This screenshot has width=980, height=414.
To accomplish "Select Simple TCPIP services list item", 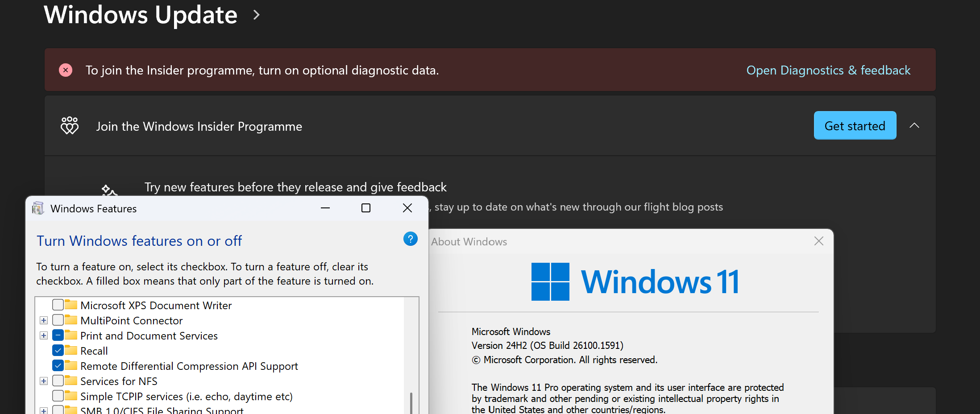I will tap(186, 396).
